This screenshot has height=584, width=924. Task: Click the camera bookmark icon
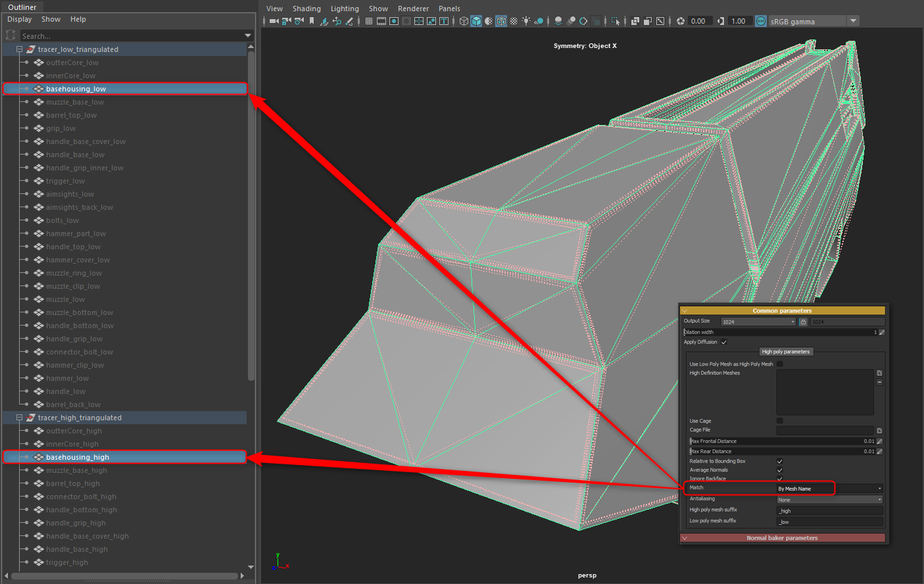pyautogui.click(x=312, y=21)
